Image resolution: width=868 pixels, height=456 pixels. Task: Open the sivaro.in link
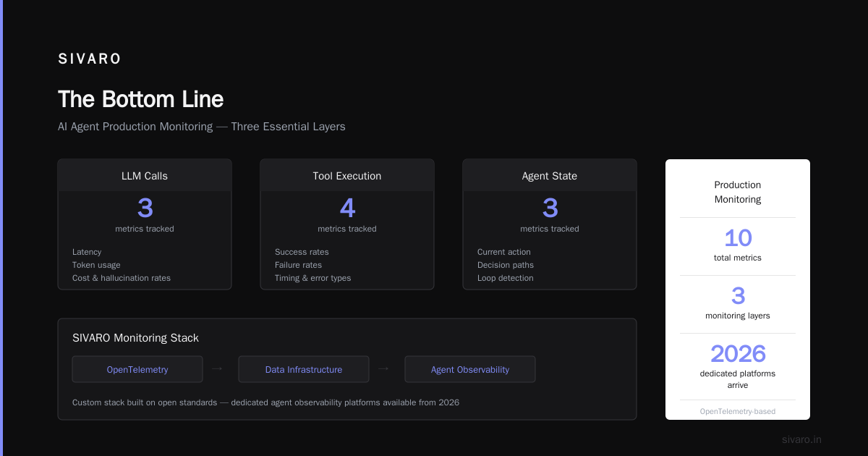pos(801,439)
